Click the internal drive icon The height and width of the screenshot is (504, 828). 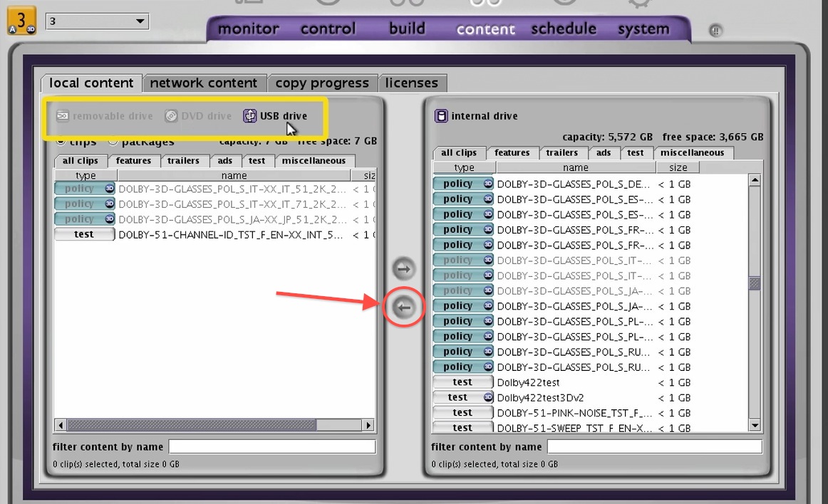coord(441,116)
